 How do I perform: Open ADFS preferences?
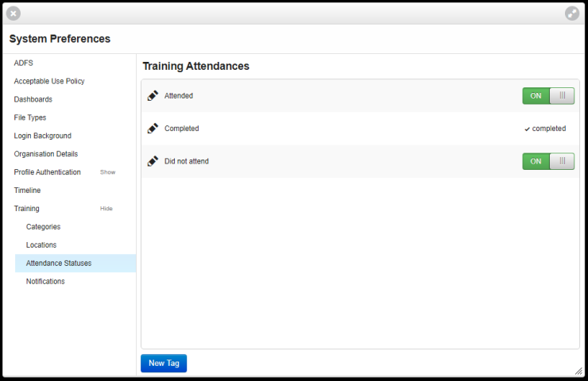24,63
